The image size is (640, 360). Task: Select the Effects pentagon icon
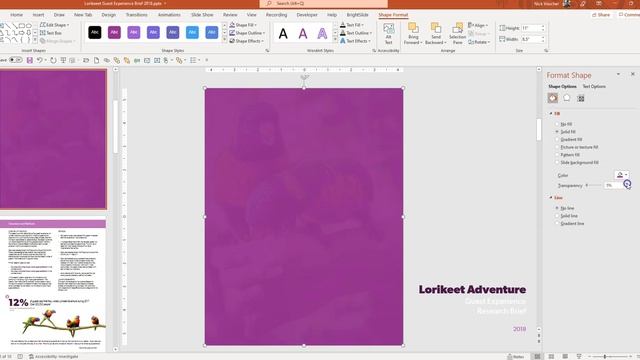pyautogui.click(x=567, y=98)
